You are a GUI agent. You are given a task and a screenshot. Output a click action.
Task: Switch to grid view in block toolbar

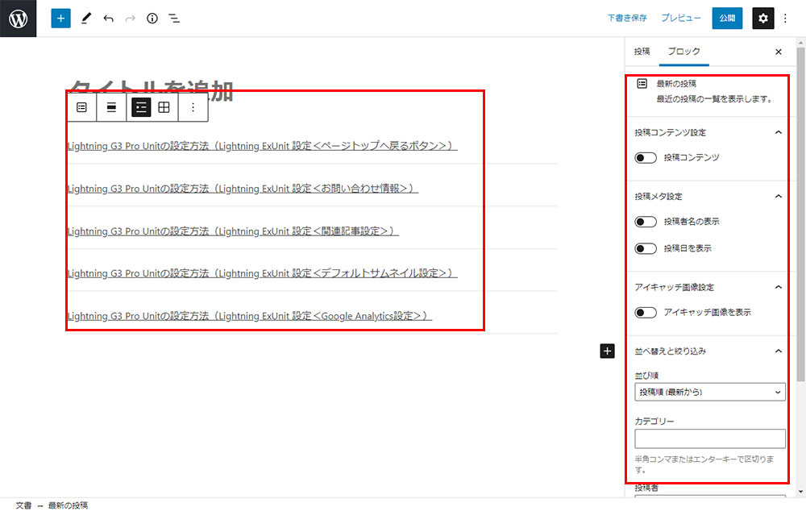tap(164, 107)
